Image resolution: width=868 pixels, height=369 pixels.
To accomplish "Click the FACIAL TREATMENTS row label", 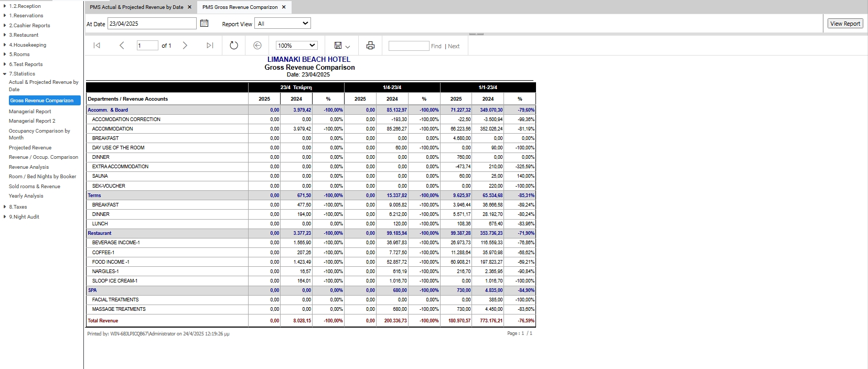I will click(115, 300).
